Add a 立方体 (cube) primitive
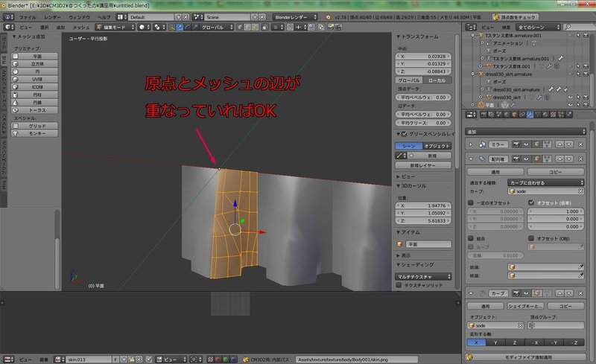This screenshot has height=364, width=596. [x=34, y=64]
